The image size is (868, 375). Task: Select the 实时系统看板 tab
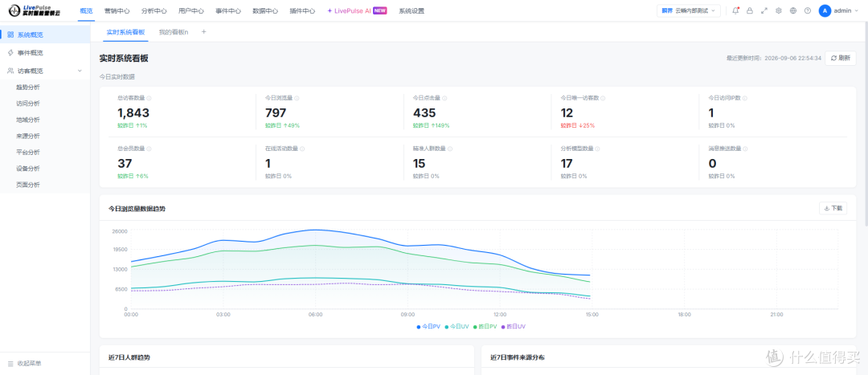coord(125,32)
